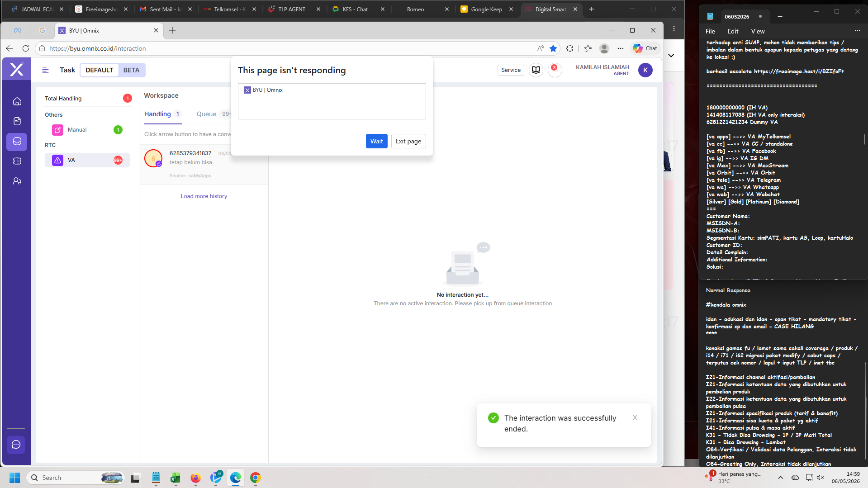Open the browser profile icon
This screenshot has height=488, width=868.
pyautogui.click(x=604, y=48)
